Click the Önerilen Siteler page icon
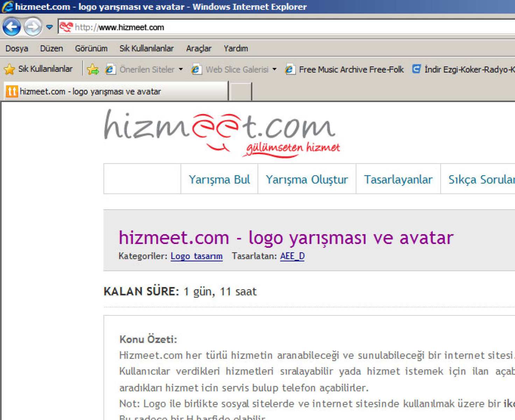The height and width of the screenshot is (420, 515). click(110, 69)
